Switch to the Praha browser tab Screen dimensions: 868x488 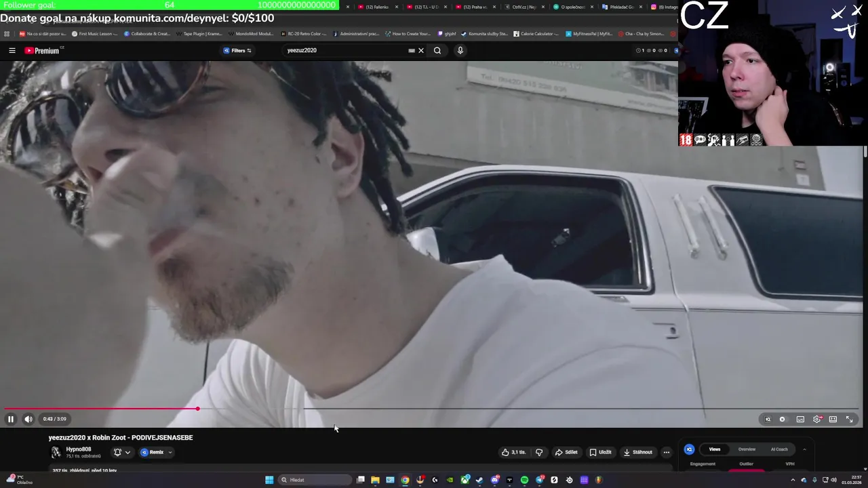475,7
